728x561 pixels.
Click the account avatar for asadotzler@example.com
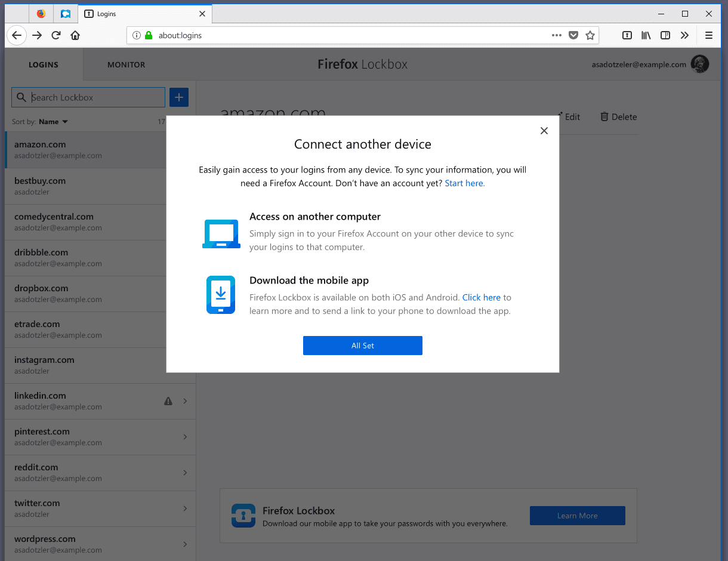(699, 64)
